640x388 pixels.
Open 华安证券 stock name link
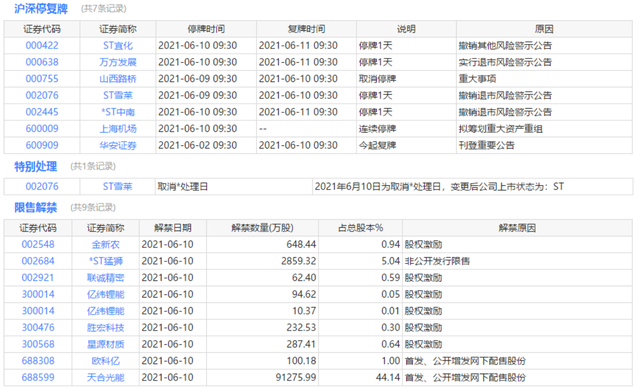tap(118, 145)
